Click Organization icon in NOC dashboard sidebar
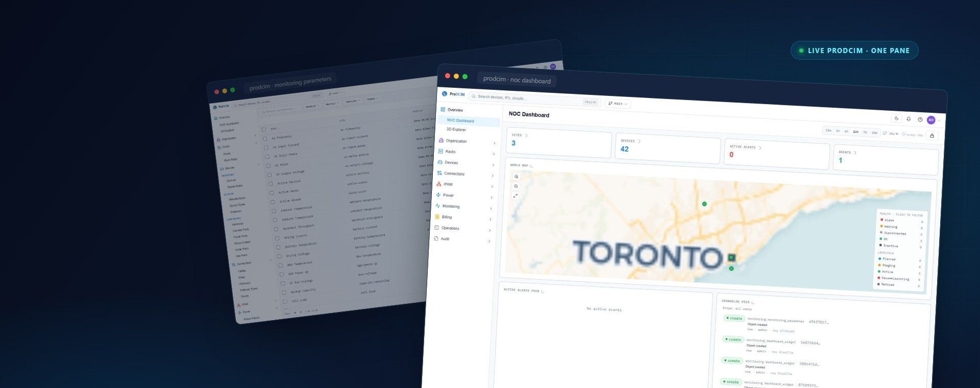The height and width of the screenshot is (388, 980). click(x=442, y=140)
